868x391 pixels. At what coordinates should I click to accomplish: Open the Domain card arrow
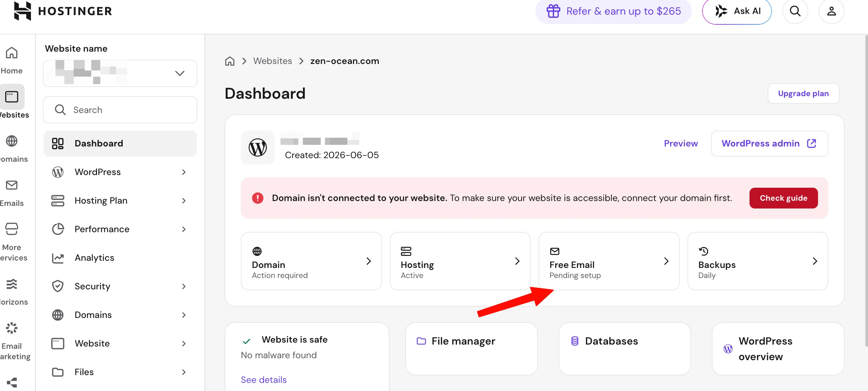pos(368,261)
